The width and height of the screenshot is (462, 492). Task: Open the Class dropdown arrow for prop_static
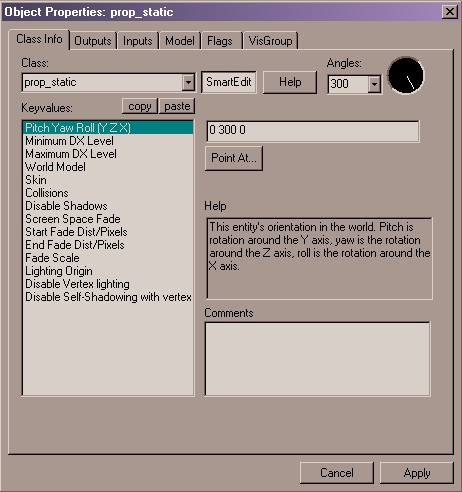coord(188,82)
